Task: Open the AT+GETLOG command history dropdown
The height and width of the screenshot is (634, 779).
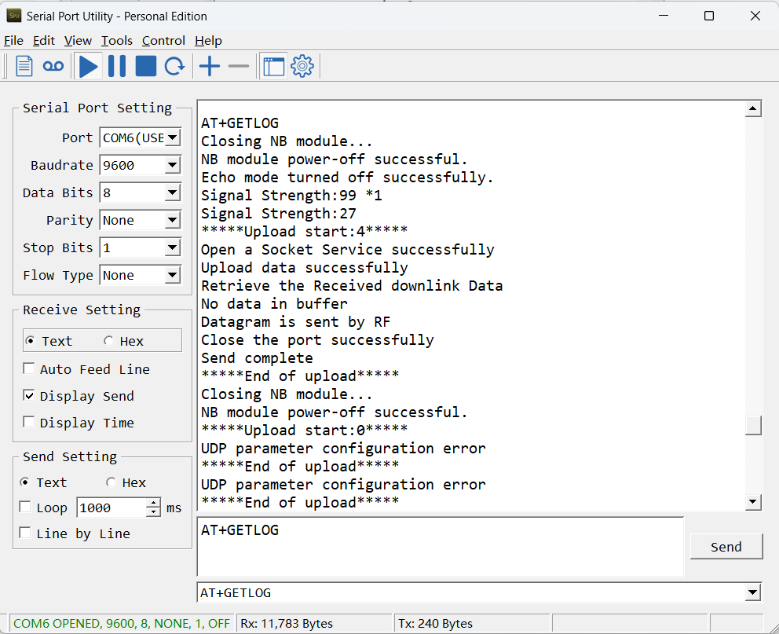Action: point(753,592)
